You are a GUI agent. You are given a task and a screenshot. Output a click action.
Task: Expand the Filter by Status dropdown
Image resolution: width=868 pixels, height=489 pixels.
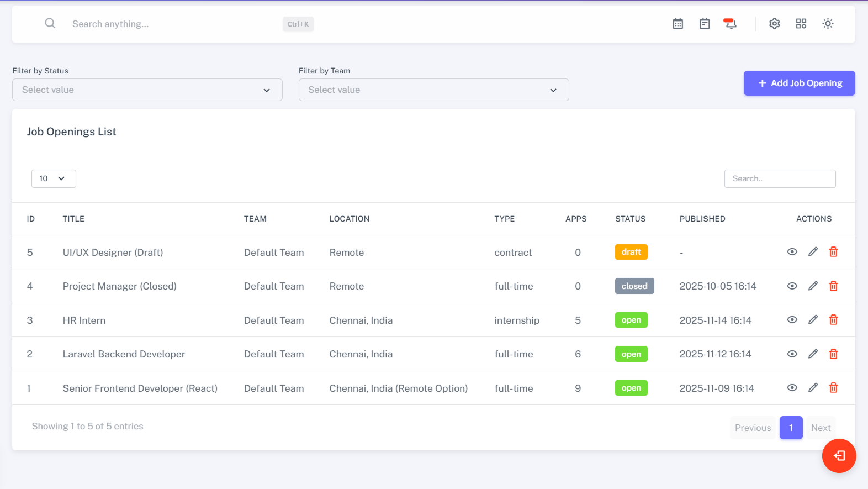(147, 90)
